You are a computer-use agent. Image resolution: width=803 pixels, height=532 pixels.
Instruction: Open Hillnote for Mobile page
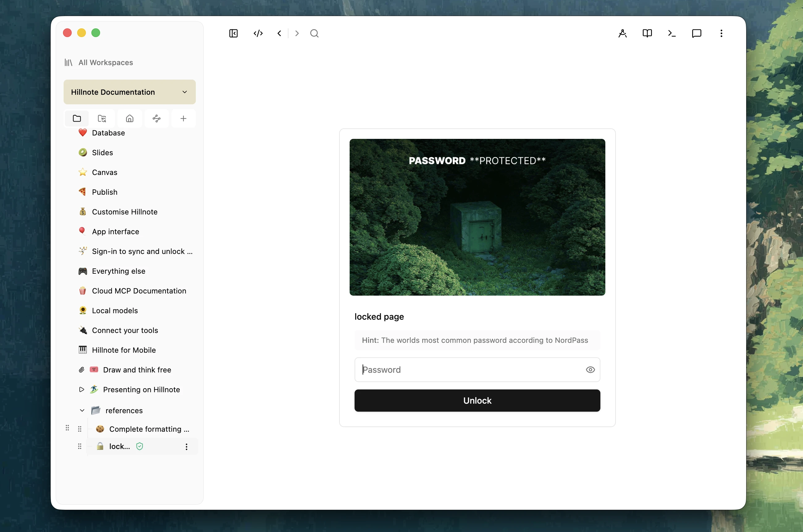tap(124, 350)
